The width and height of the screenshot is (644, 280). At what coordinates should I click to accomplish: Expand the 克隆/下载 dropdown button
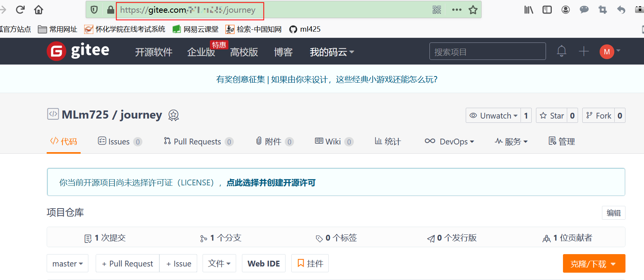pyautogui.click(x=594, y=264)
